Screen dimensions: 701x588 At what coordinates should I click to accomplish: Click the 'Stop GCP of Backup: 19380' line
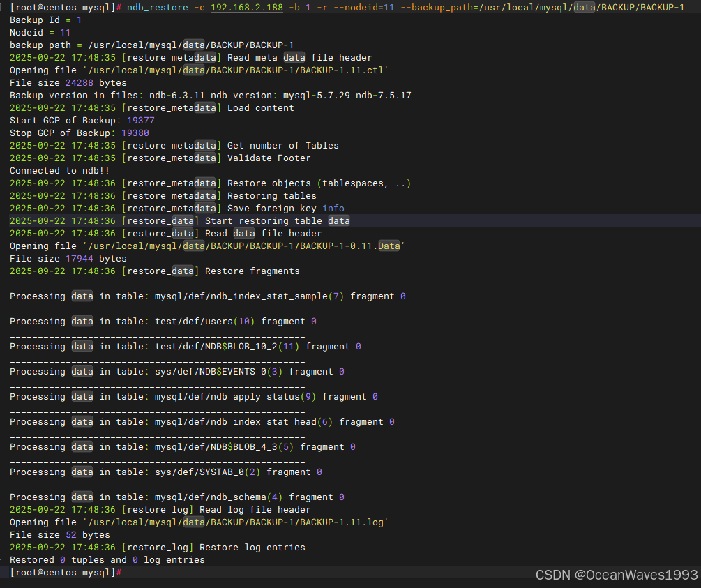click(x=79, y=133)
